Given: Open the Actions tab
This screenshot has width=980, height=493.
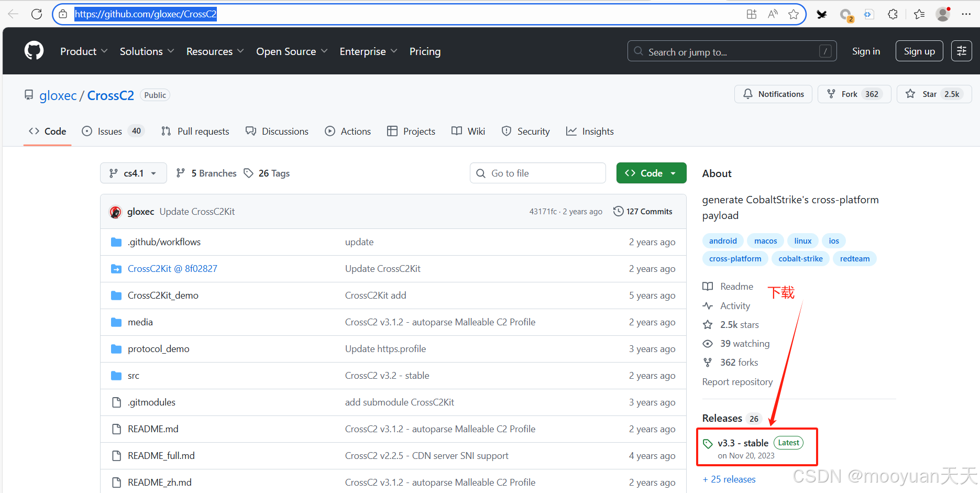Looking at the screenshot, I should tap(348, 131).
